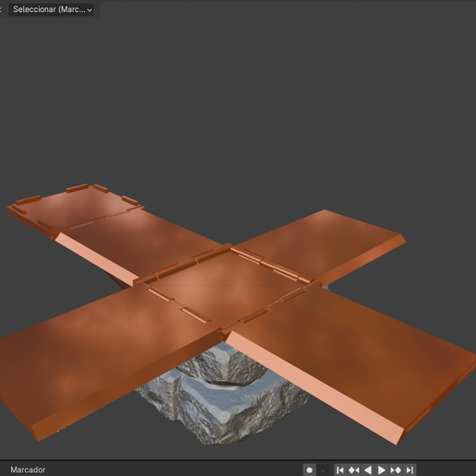Jump to the previous keyframe
The height and width of the screenshot is (476, 476).
[353, 470]
